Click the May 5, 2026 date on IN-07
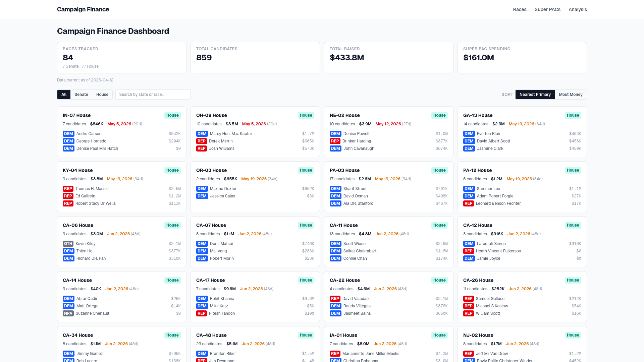 (x=119, y=124)
